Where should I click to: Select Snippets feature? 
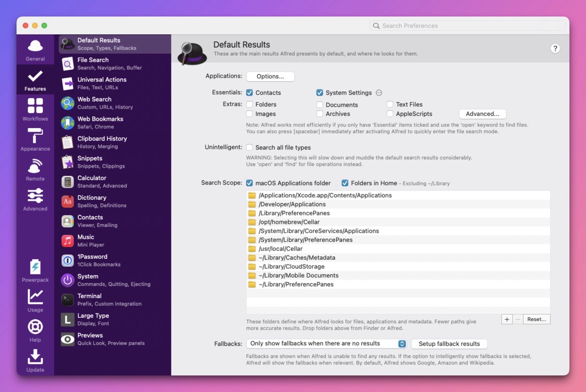pyautogui.click(x=114, y=162)
